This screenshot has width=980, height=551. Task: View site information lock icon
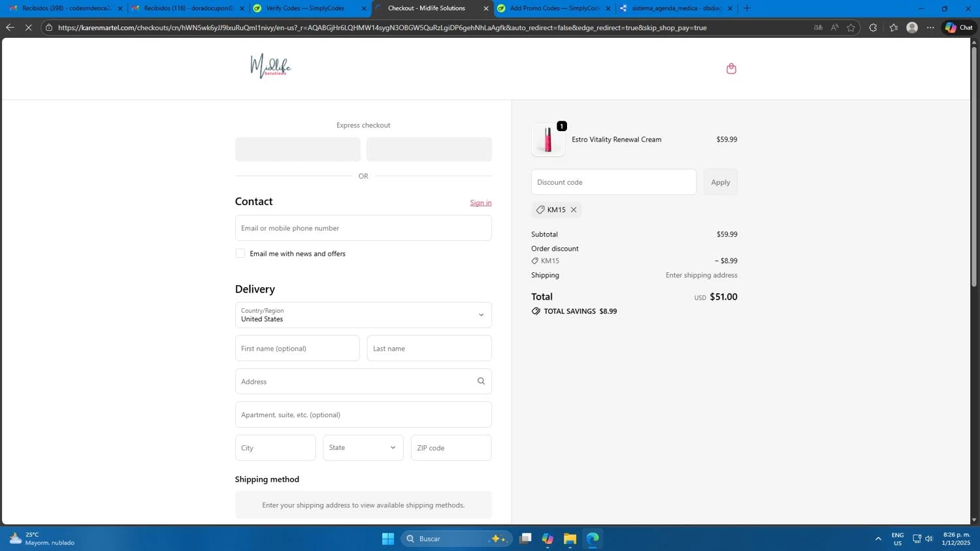49,27
